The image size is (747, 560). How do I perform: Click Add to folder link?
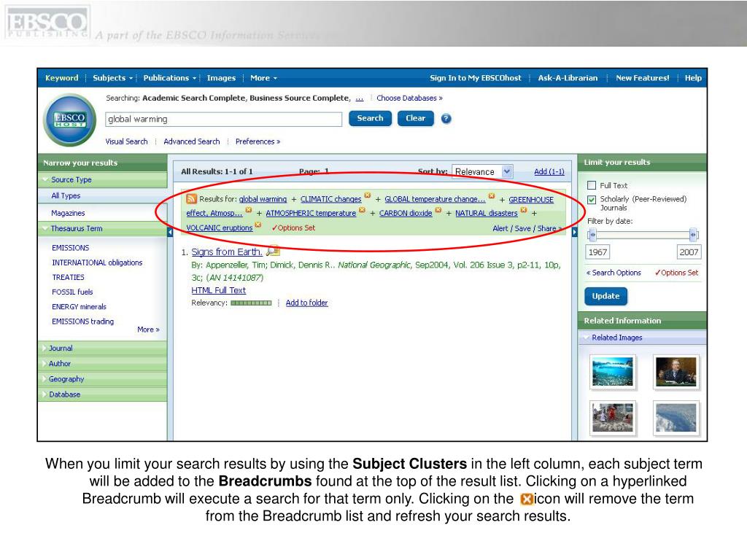tap(307, 303)
